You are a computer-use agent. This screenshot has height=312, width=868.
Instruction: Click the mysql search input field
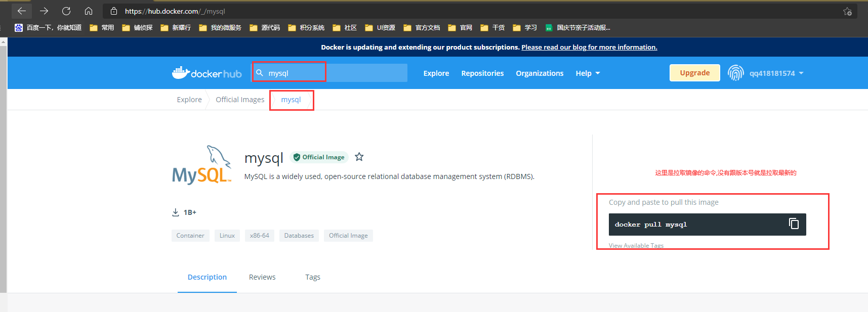point(330,73)
